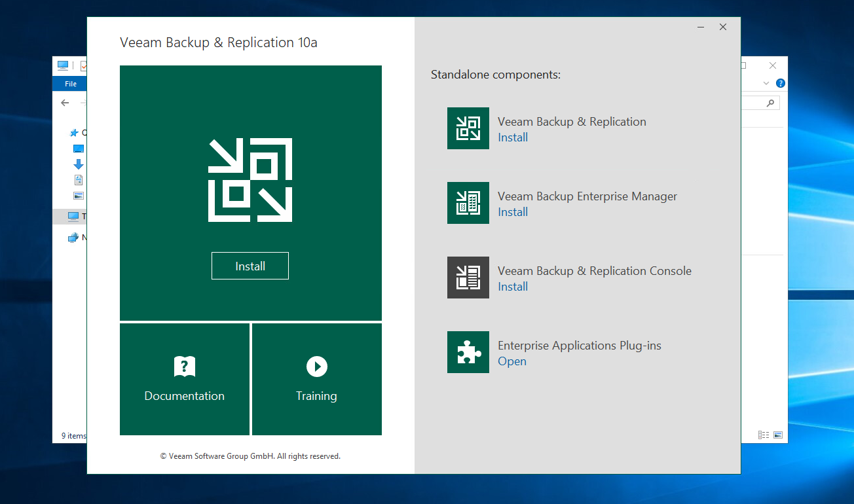Select Pictures icon in Explorer sidebar
This screenshot has height=504, width=854.
79,196
